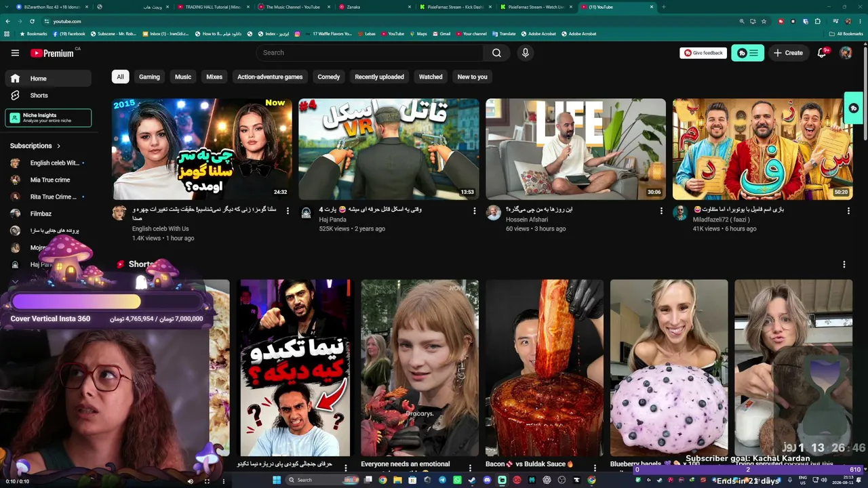Start voice search with the microphone
This screenshot has width=868, height=488.
(525, 53)
